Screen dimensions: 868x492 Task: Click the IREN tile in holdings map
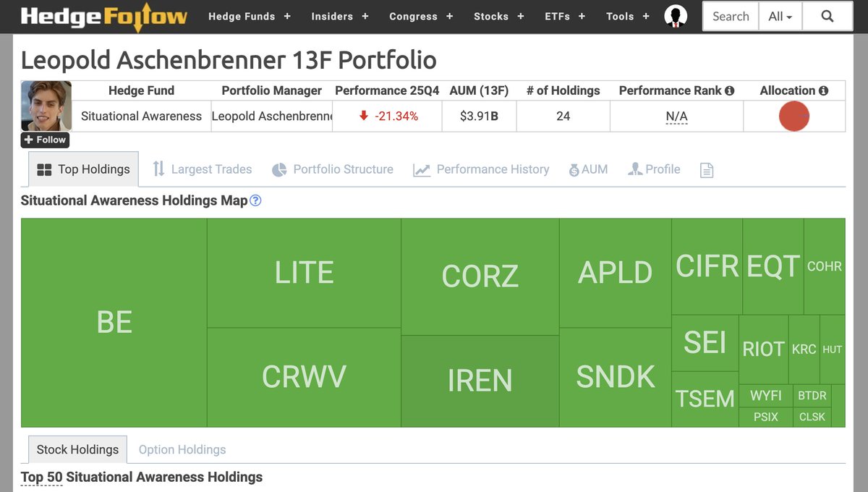click(x=480, y=381)
